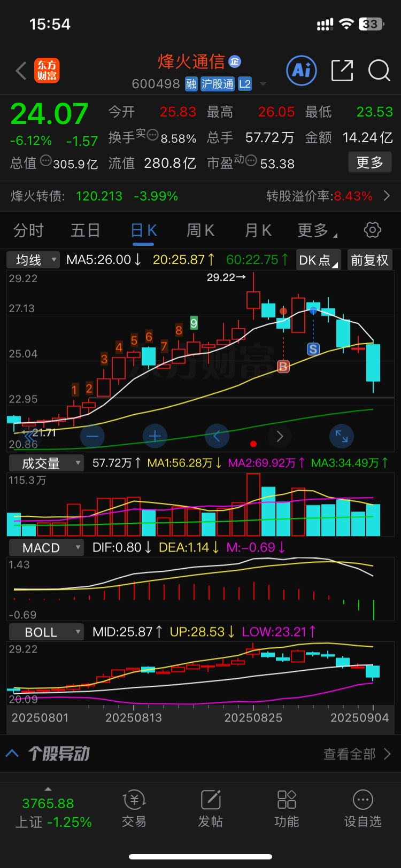Tap 总手 57.72万 value

[269, 137]
